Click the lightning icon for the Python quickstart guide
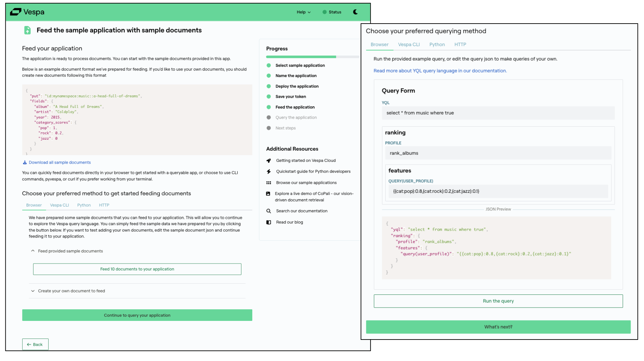This screenshot has width=644, height=361. click(x=269, y=171)
